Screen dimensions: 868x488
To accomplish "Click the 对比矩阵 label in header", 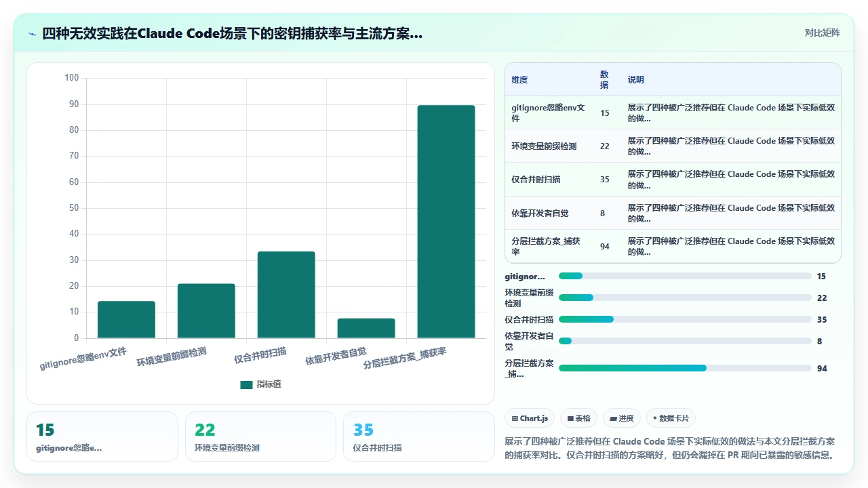I will tap(822, 33).
